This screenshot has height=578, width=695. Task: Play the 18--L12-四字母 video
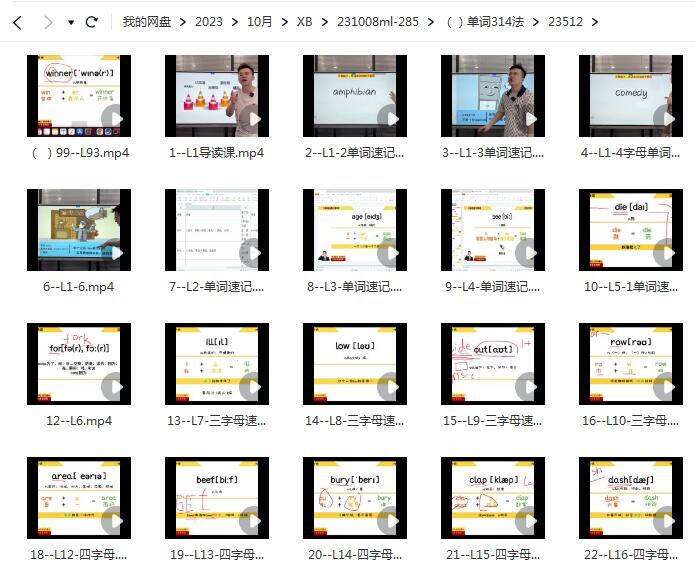(x=114, y=521)
